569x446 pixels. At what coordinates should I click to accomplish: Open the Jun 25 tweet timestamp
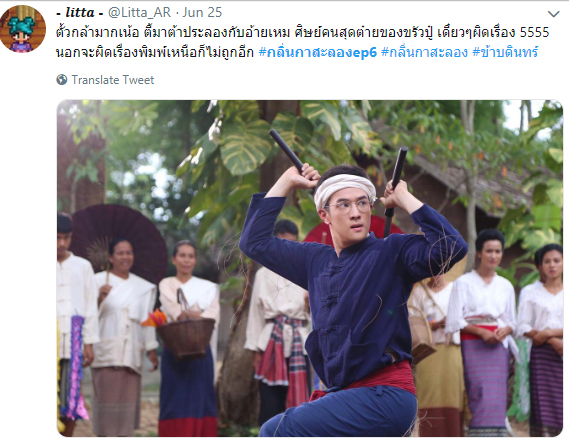tap(202, 13)
